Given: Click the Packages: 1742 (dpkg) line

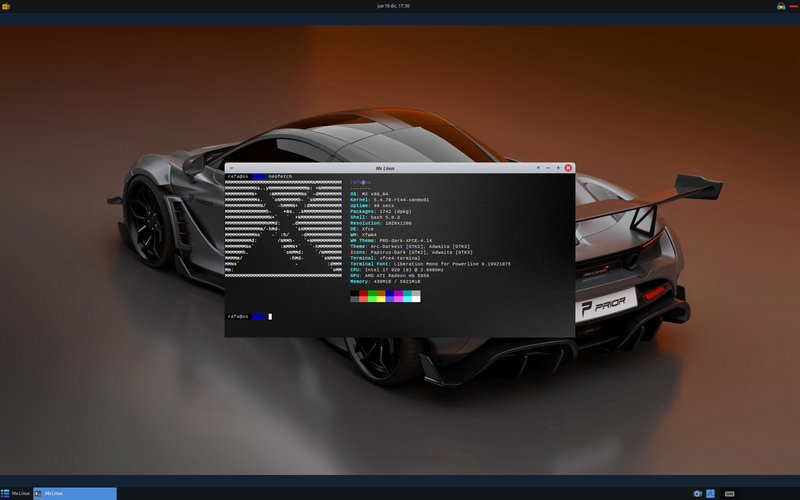Looking at the screenshot, I should 381,211.
